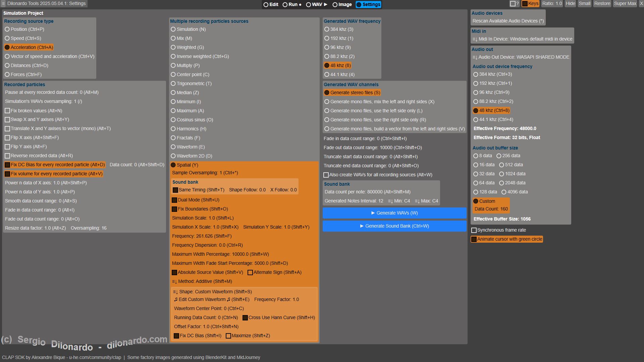Image resolution: width=644 pixels, height=362 pixels.
Task: Open Audio Out Device dropdown
Action: pyautogui.click(x=521, y=57)
